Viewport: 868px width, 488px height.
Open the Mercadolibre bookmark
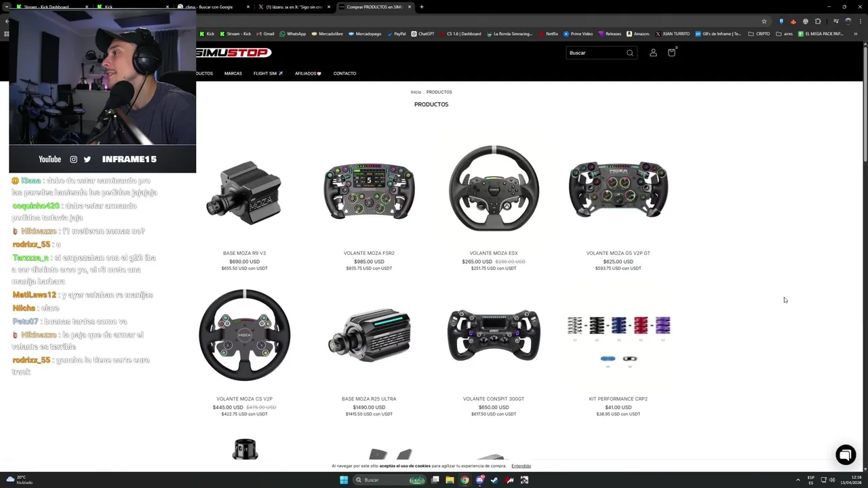327,34
